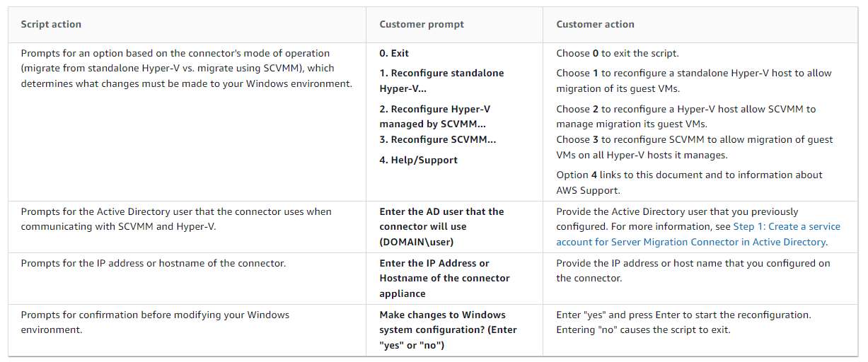Click 'Choose 0 to exit the script' text
Screen dimensions: 868x362
coord(617,53)
